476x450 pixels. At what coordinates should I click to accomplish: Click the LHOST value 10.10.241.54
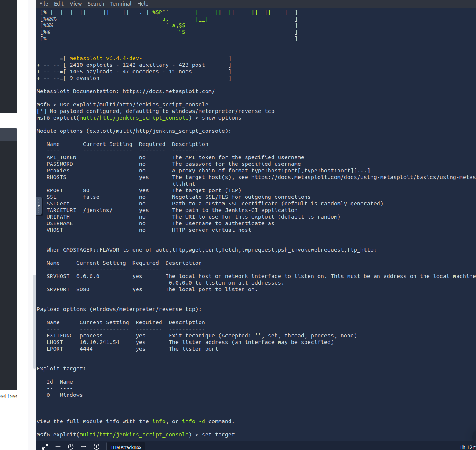pyautogui.click(x=99, y=342)
